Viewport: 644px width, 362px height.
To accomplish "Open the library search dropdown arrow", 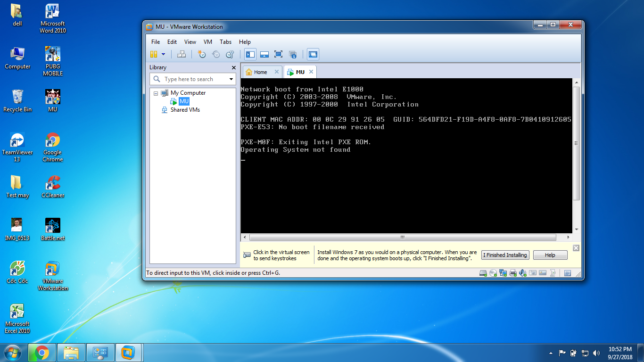I will 231,79.
